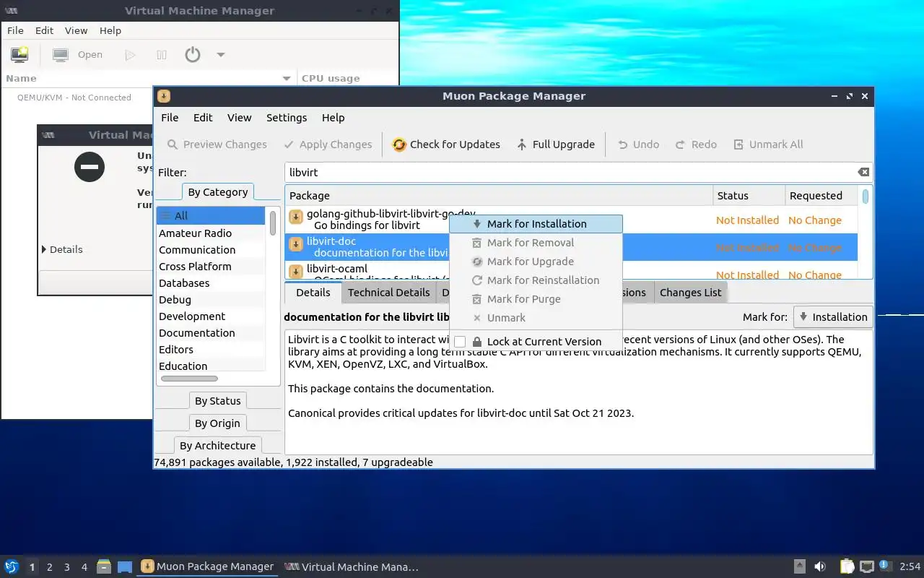Click the libvirt-ocaml package icon
Screen dimensions: 924x578
[x=295, y=271]
